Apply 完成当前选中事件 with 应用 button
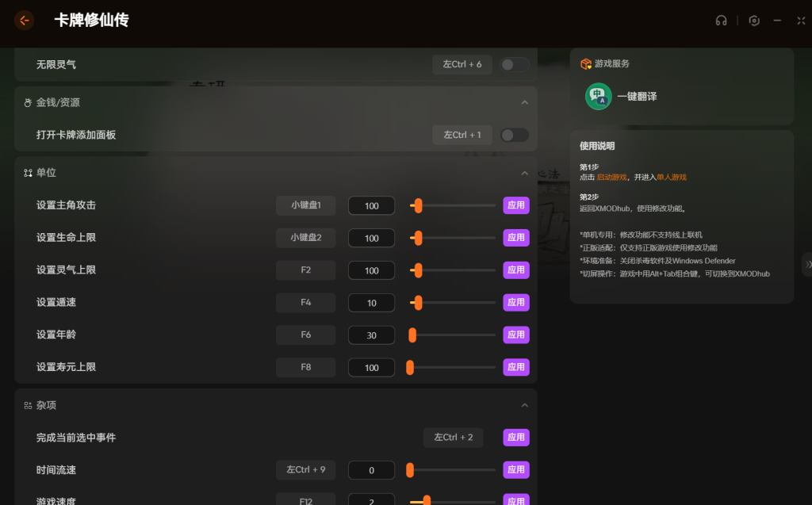812x505 pixels. coord(515,438)
